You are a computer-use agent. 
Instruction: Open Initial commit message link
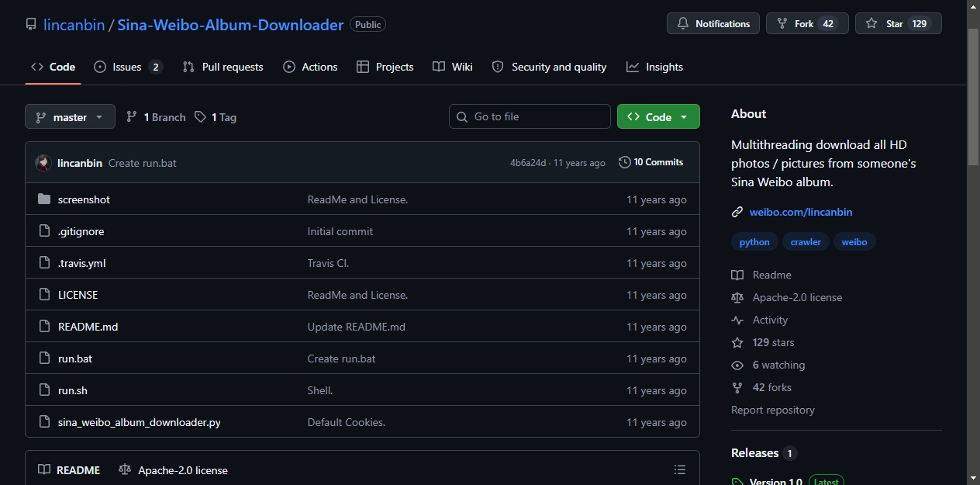(340, 231)
